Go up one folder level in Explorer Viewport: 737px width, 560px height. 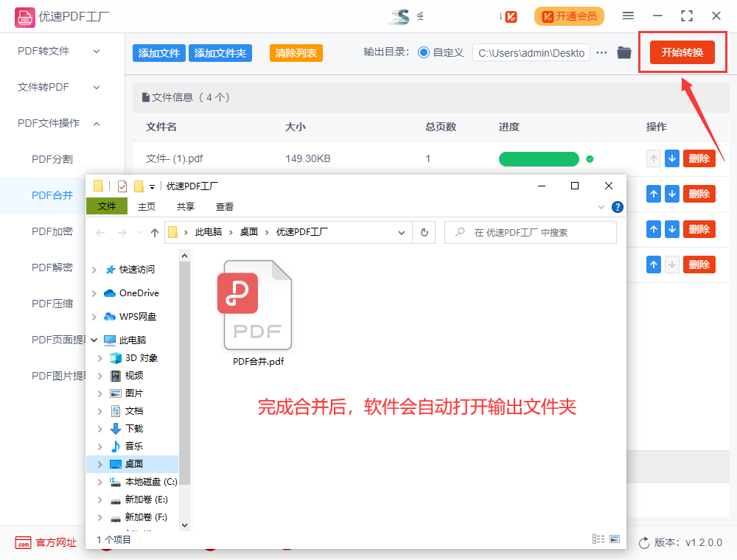click(155, 233)
